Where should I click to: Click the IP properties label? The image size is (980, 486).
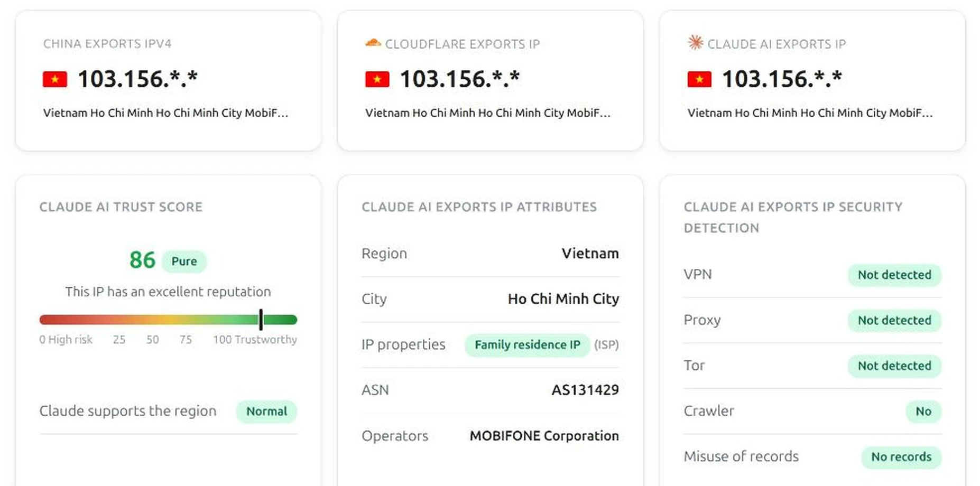pyautogui.click(x=403, y=344)
